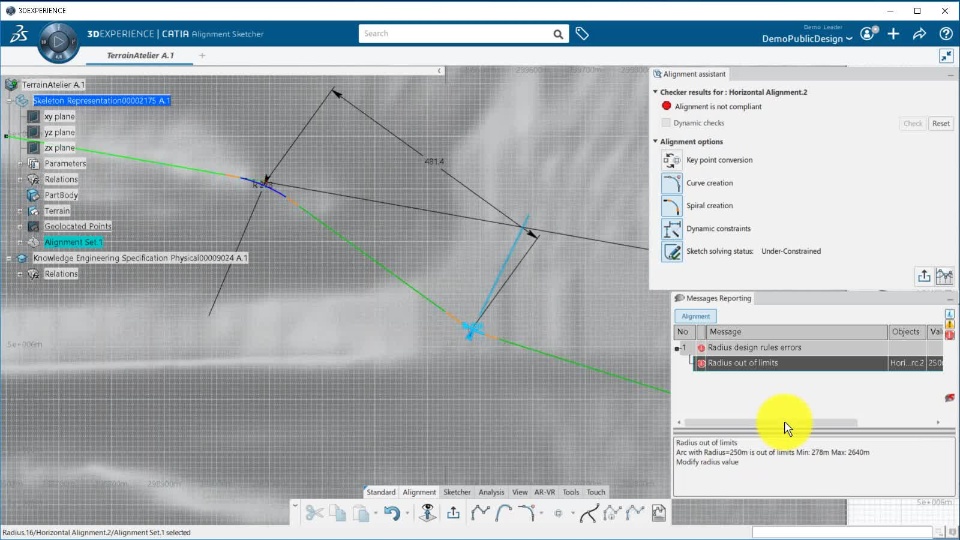960x540 pixels.
Task: Click the 3DS compass logo icon
Action: (18, 34)
